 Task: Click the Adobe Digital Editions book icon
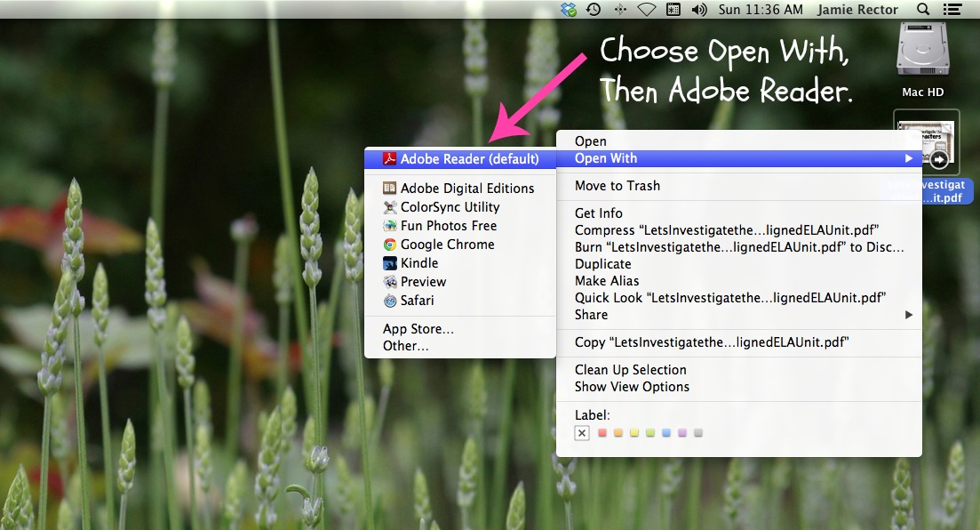(x=389, y=188)
